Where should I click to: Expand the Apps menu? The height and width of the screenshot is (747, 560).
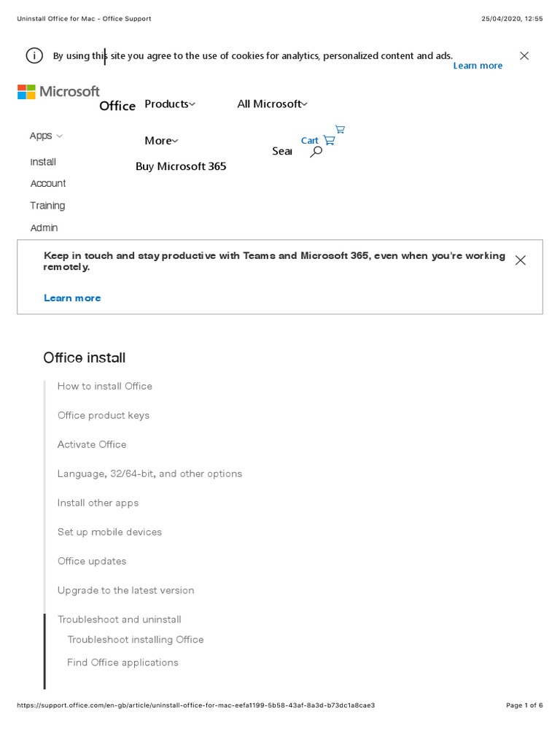pos(46,136)
